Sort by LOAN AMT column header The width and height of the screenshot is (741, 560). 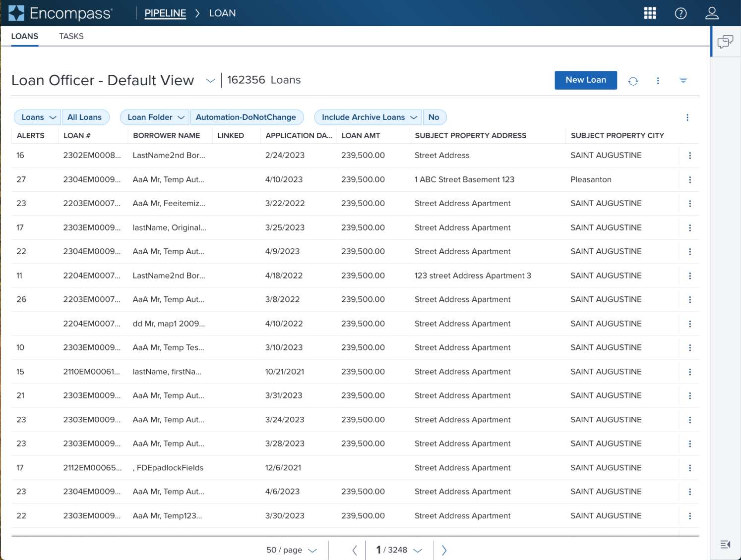click(361, 135)
